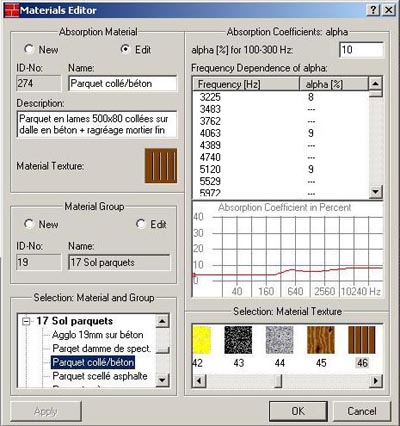Click the material tree scrollbar thumb
This screenshot has height=426, width=400.
162,350
